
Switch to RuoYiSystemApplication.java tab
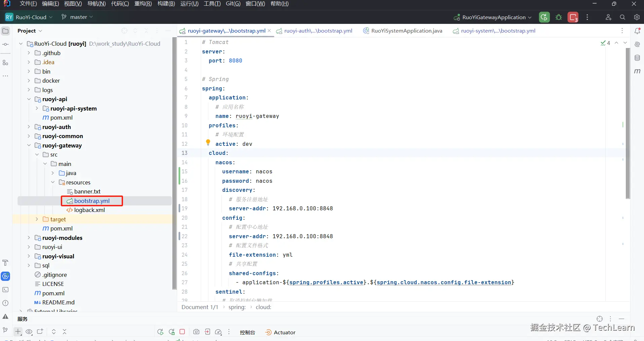[406, 31]
